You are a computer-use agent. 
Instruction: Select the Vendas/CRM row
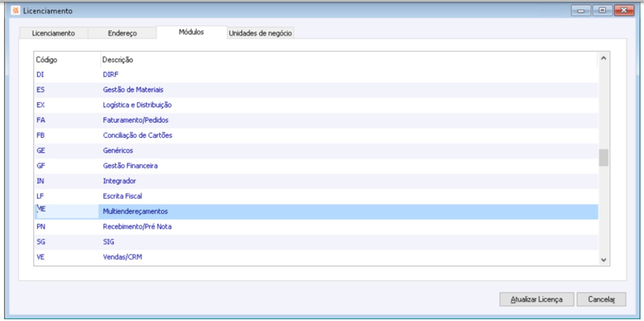pos(316,258)
